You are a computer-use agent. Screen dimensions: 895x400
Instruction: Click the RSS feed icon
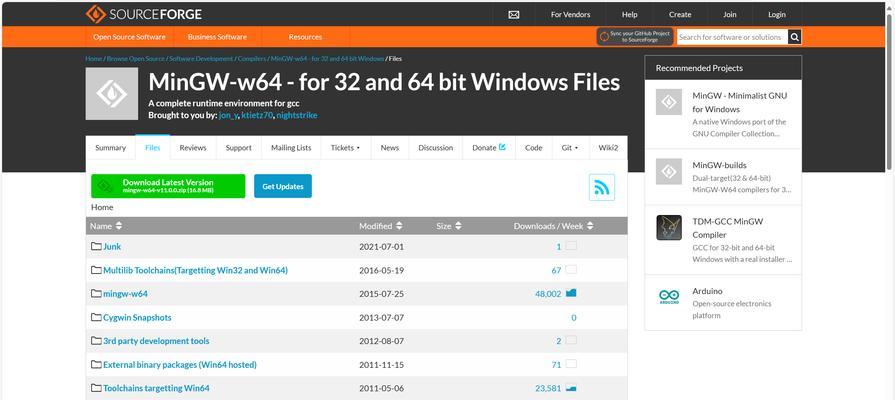602,187
